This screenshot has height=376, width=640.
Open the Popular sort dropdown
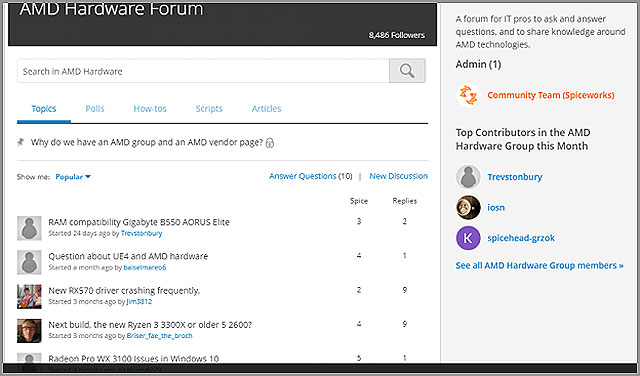(x=73, y=177)
